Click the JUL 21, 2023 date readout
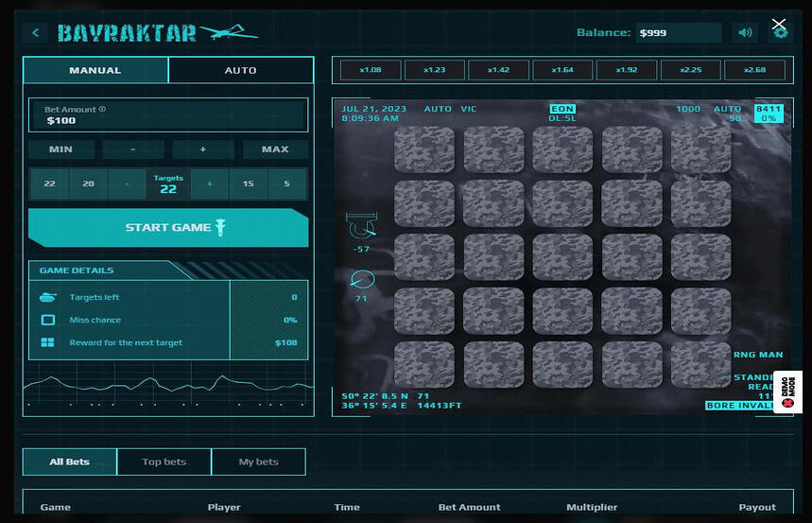The image size is (812, 523). point(374,109)
